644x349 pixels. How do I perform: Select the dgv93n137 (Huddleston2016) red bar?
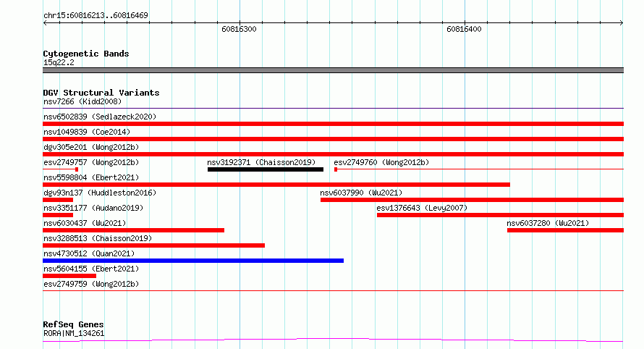58,200
